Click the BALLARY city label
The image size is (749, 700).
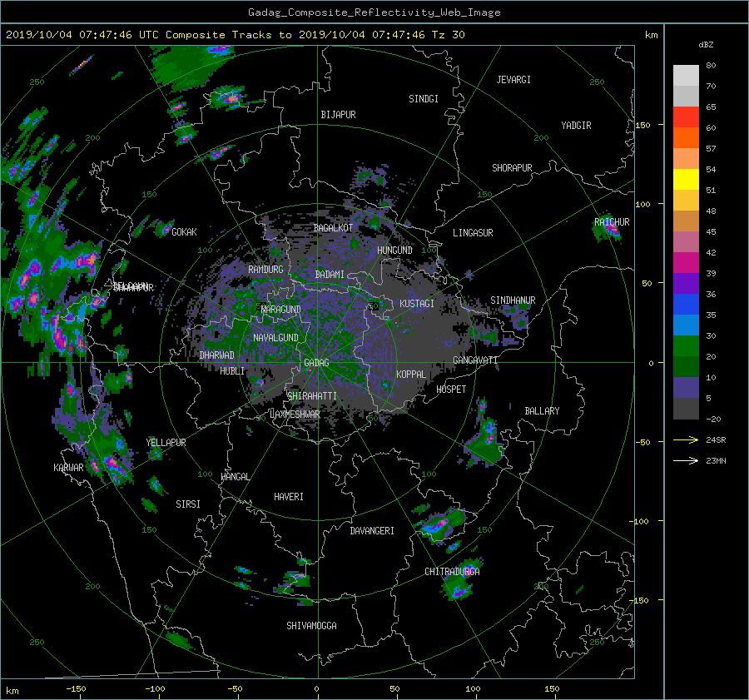542,411
